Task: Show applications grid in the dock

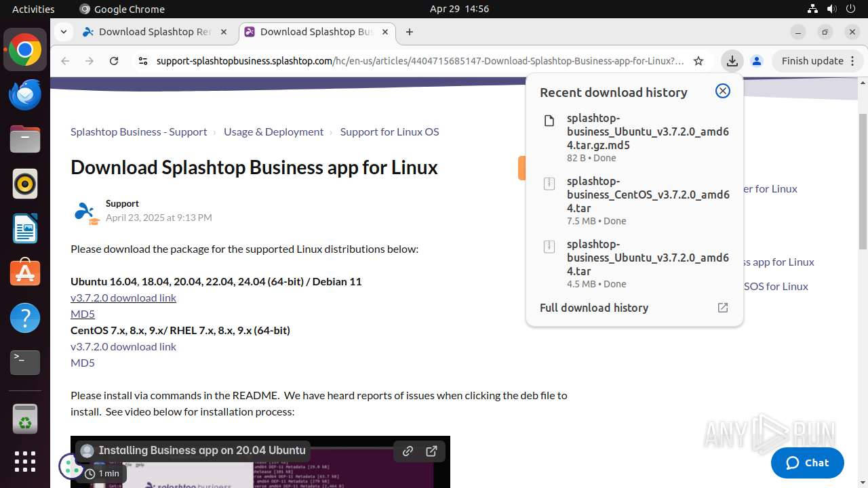Action: [25, 462]
